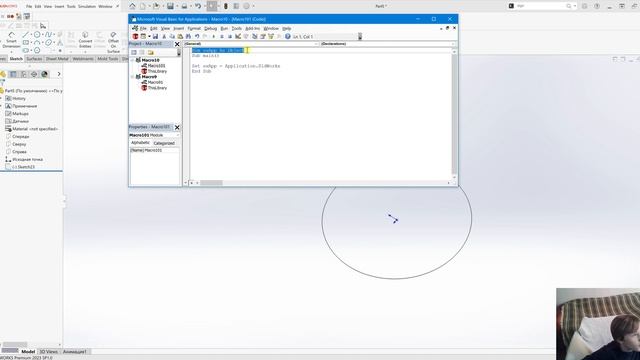Image resolution: width=640 pixels, height=360 pixels.
Task: Click the SolidWorks Print icon in top toolbar
Action: click(x=184, y=6)
